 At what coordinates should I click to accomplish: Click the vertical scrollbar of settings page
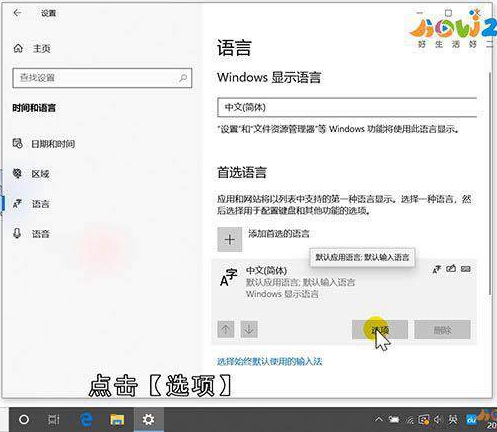[489, 183]
